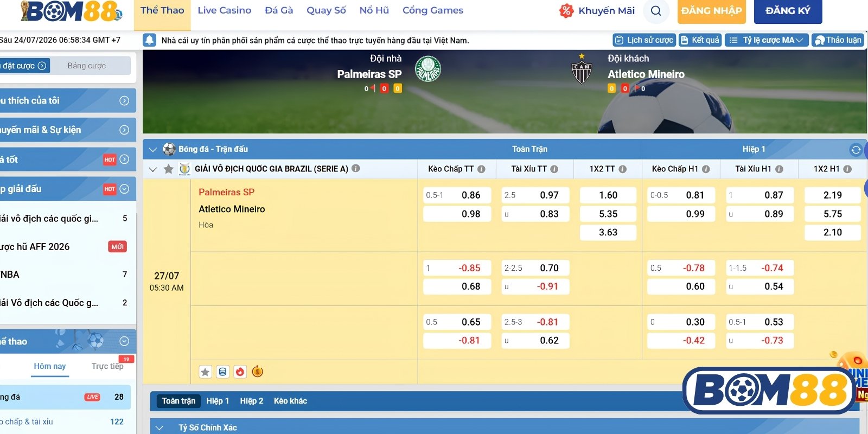Switch sidebar to Hôm nay tab
Screen dimensions: 868x434
click(50, 366)
